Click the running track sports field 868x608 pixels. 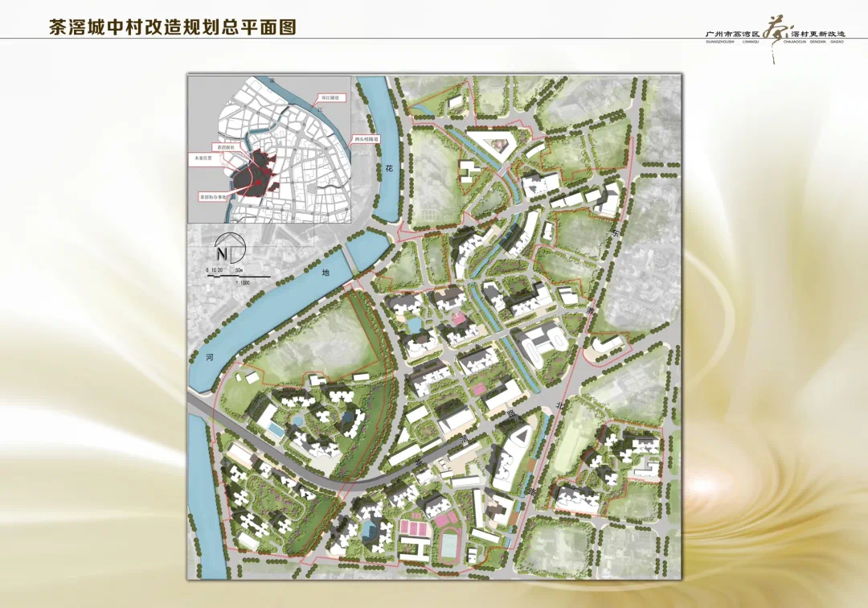(x=448, y=546)
